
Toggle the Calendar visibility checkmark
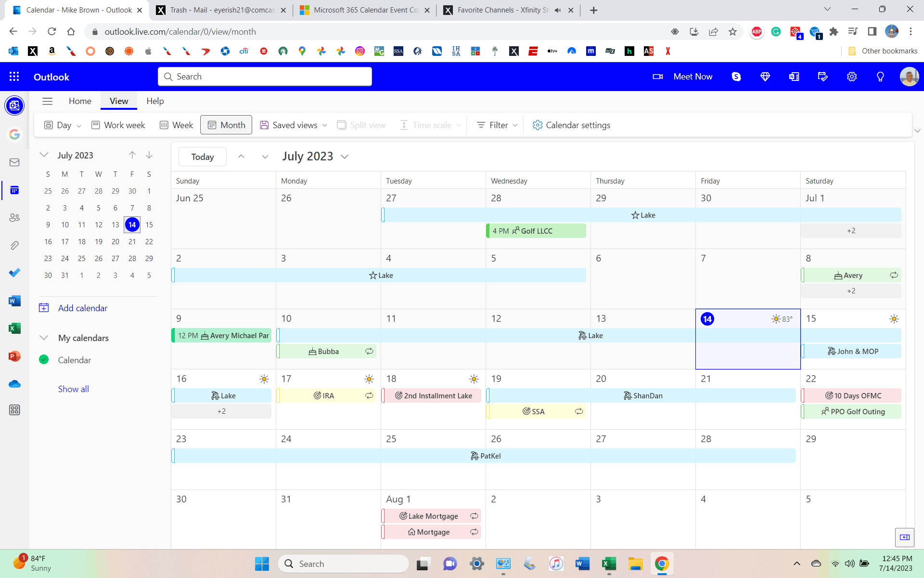(44, 359)
